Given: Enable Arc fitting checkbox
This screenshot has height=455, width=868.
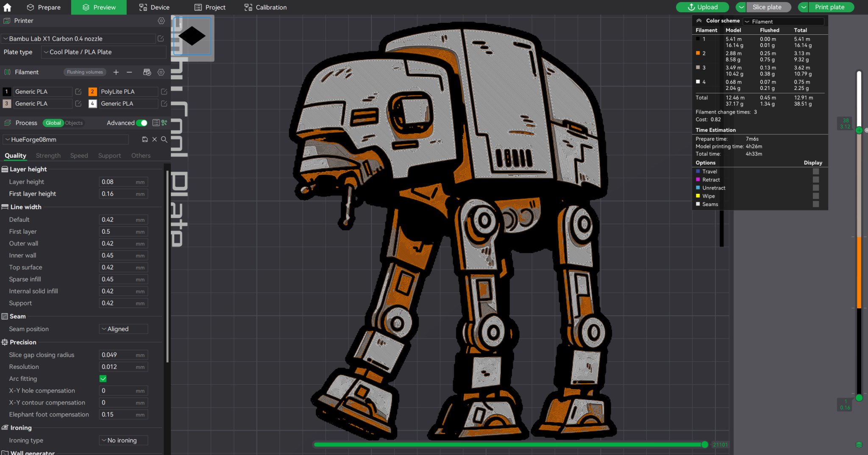Looking at the screenshot, I should pyautogui.click(x=103, y=378).
